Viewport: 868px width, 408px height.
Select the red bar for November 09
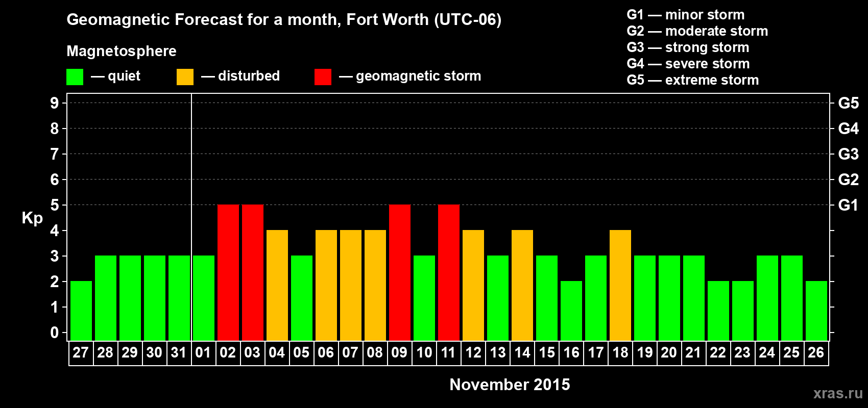(400, 272)
